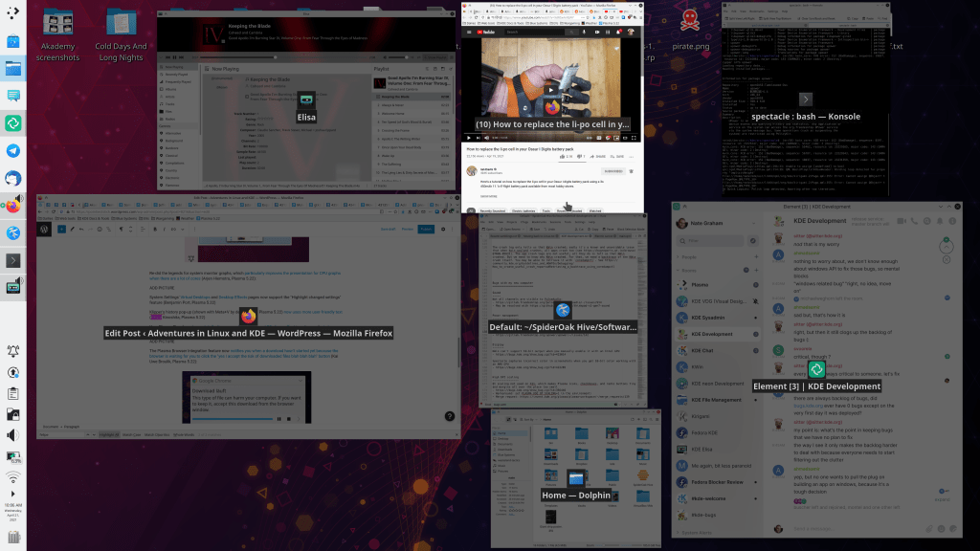This screenshot has width=980, height=551.
Task: Click the Konsole terminal icon in the panel
Action: tap(14, 260)
